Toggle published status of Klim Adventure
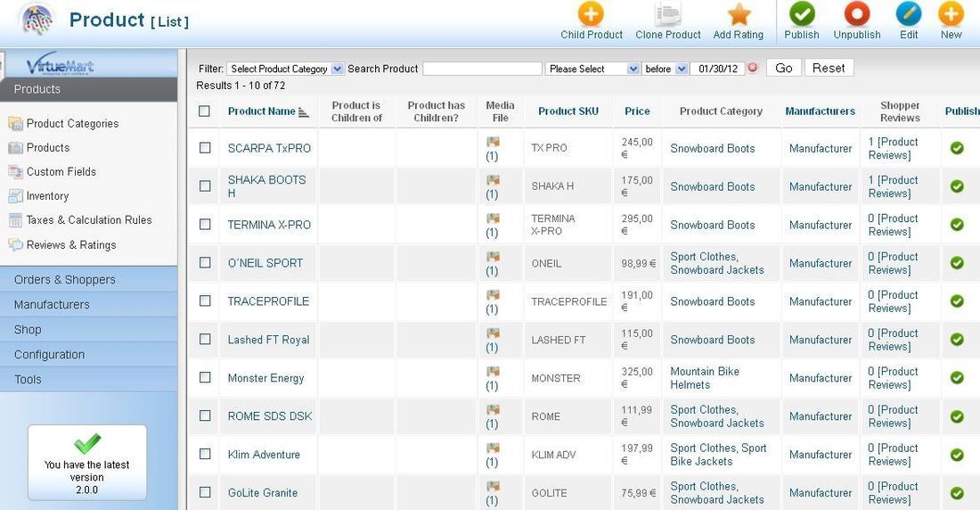980x510 pixels. click(x=957, y=455)
